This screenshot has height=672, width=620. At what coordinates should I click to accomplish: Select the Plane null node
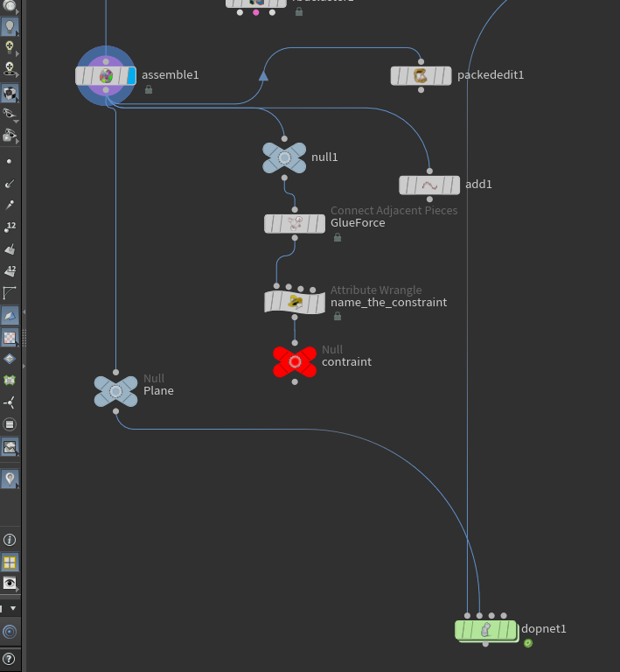point(115,391)
